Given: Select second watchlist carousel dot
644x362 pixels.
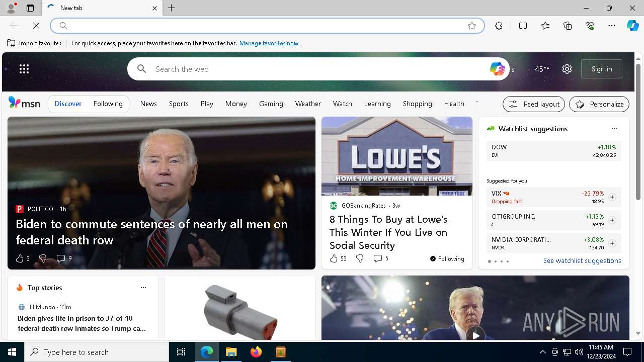Looking at the screenshot, I should [495, 261].
